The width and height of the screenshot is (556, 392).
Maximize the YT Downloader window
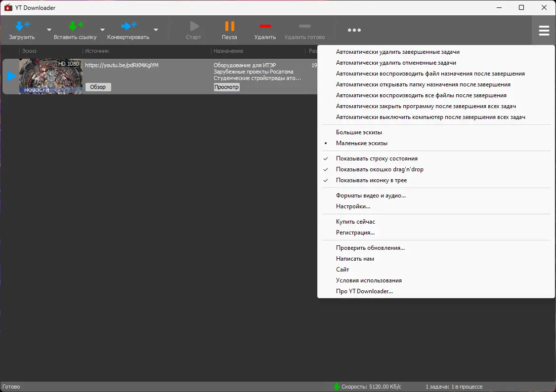[x=521, y=7]
